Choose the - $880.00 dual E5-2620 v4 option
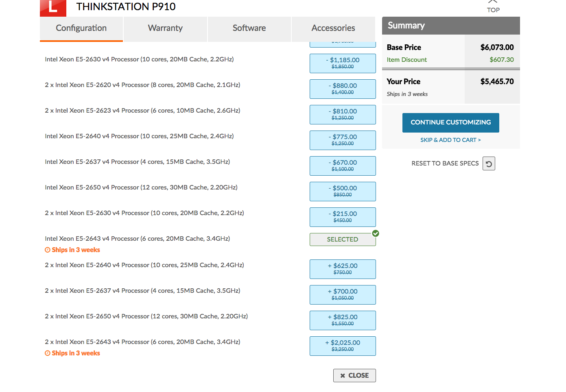The height and width of the screenshot is (392, 566). coord(343,89)
